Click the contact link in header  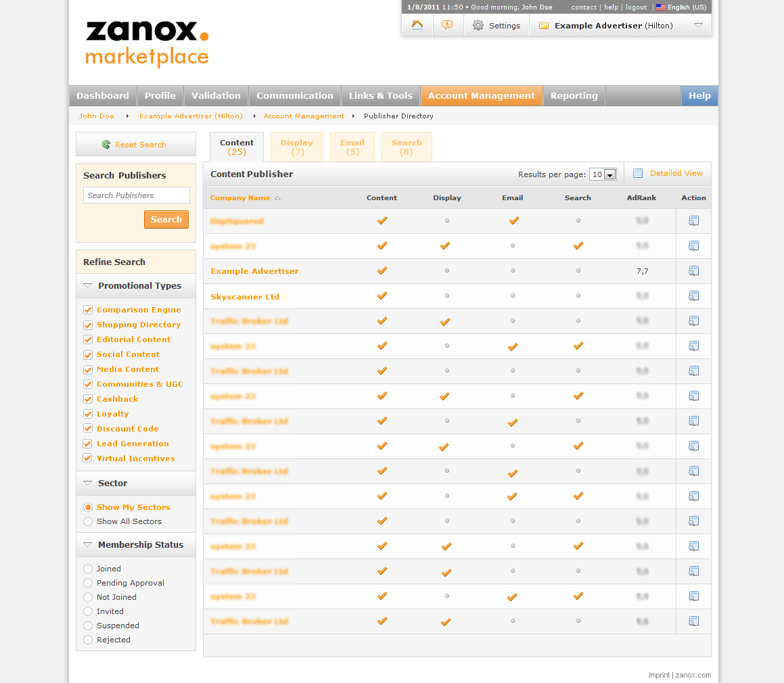(584, 7)
